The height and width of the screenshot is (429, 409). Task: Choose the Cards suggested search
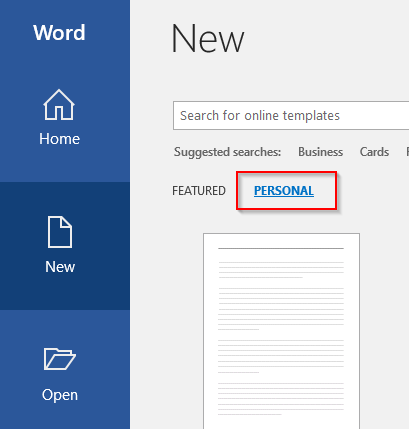(374, 152)
